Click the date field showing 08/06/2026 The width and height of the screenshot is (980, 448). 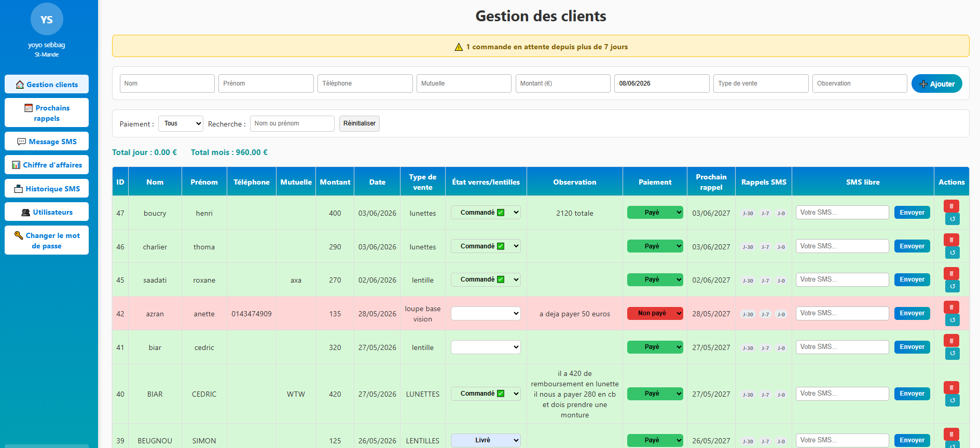[662, 83]
